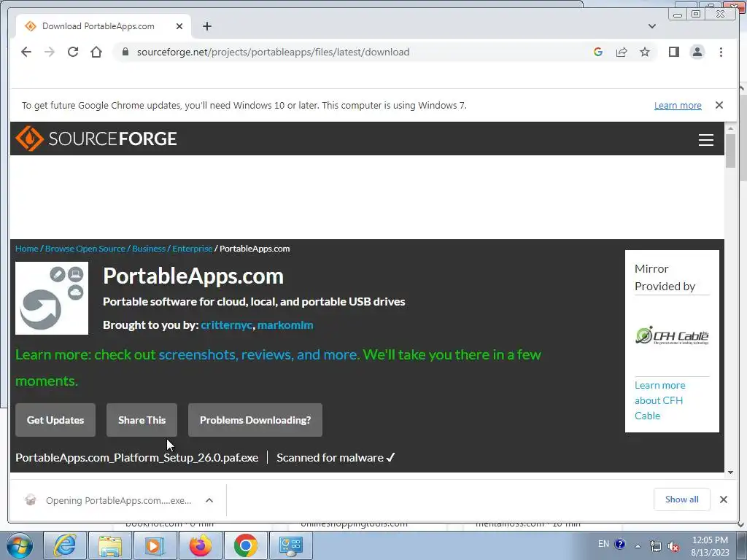Follow screenshots, reviews, and more link

(258, 355)
